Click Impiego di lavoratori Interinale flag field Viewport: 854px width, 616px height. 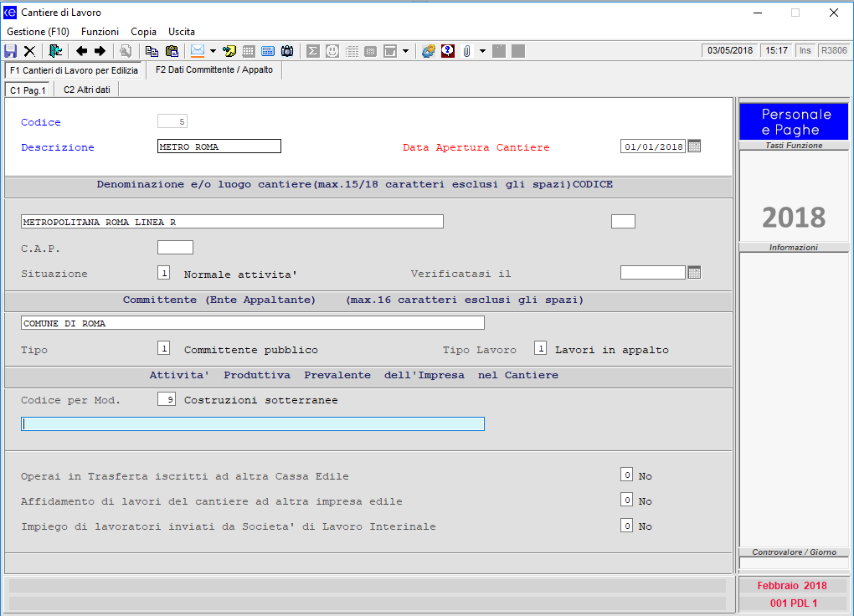click(x=626, y=525)
